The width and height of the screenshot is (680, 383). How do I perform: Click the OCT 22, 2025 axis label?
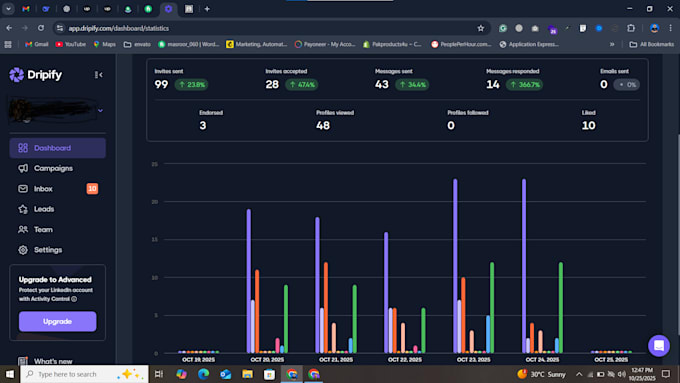click(405, 360)
